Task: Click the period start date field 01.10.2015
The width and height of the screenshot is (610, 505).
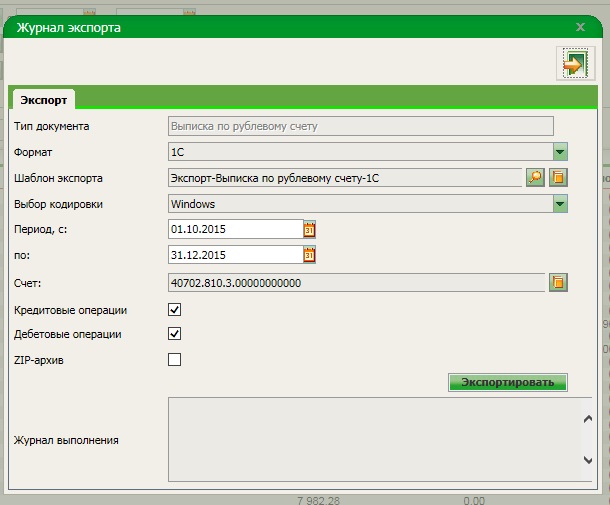Action: pyautogui.click(x=234, y=230)
